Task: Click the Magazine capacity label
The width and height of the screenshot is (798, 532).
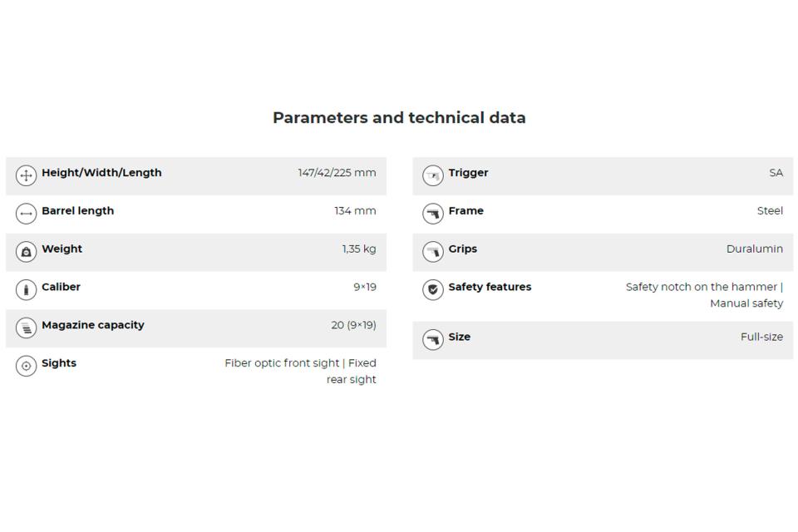Action: [92, 325]
